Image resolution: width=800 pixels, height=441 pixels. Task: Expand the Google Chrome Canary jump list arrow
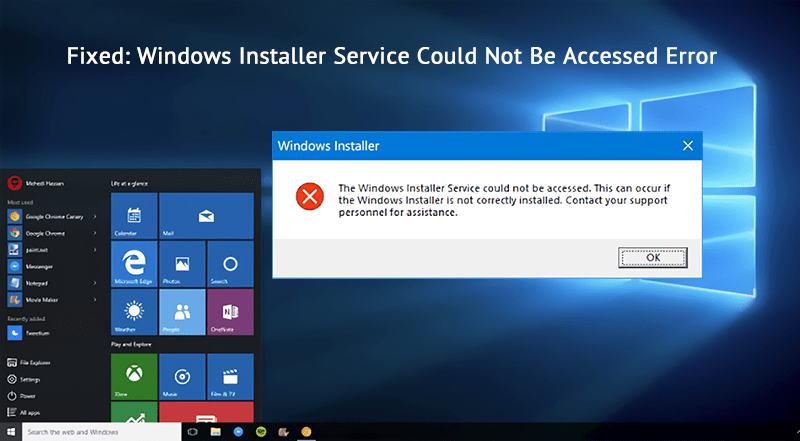(95, 216)
